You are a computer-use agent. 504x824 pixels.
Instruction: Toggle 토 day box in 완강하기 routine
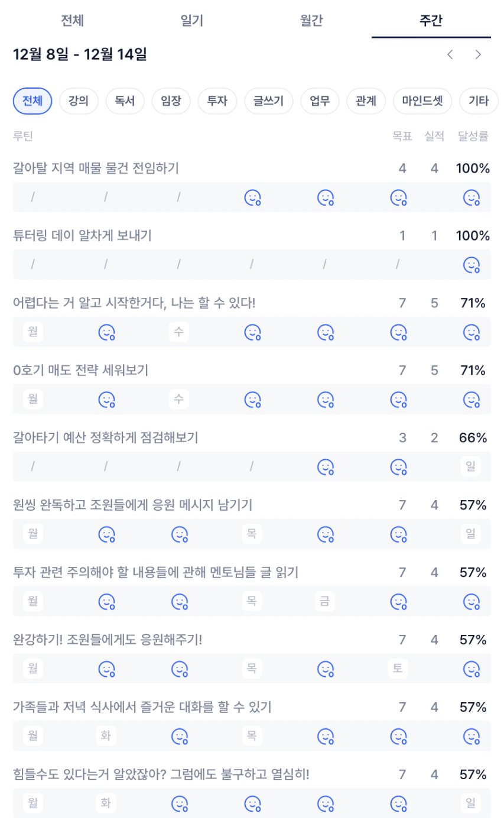398,669
